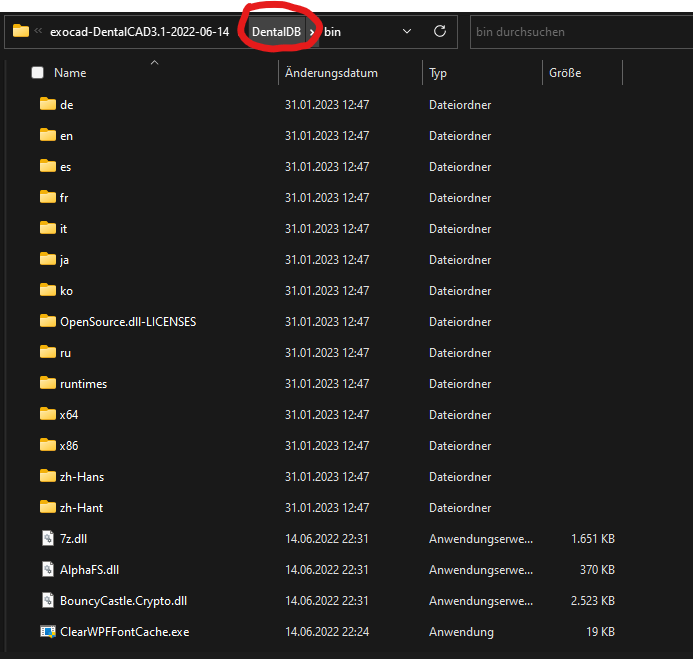Select the it folder icon
The image size is (693, 659).
[48, 228]
